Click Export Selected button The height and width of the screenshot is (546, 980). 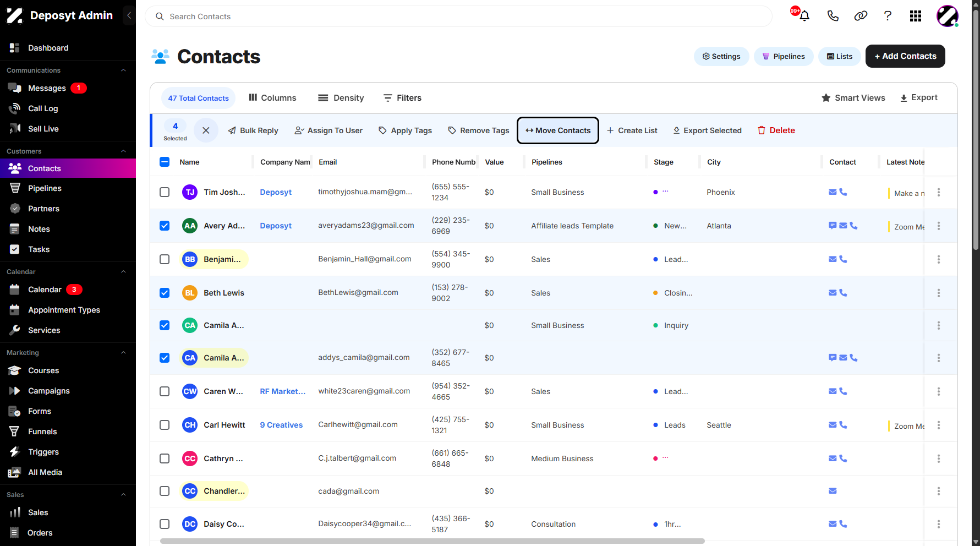pos(708,130)
